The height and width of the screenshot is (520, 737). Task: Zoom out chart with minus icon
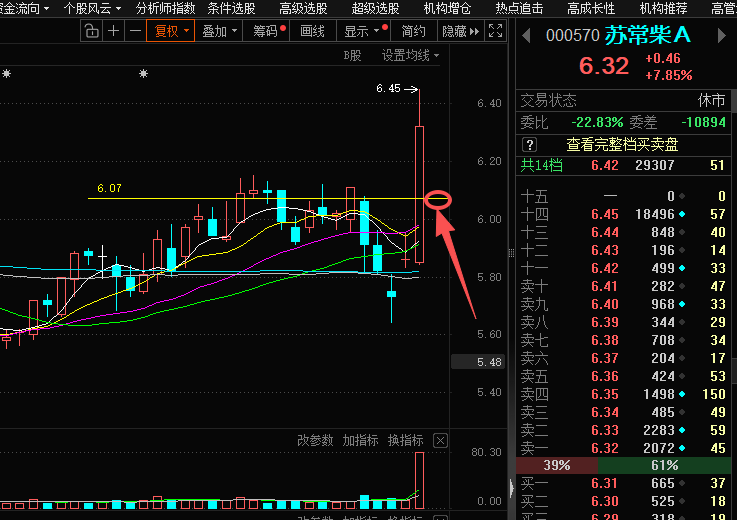[135, 32]
